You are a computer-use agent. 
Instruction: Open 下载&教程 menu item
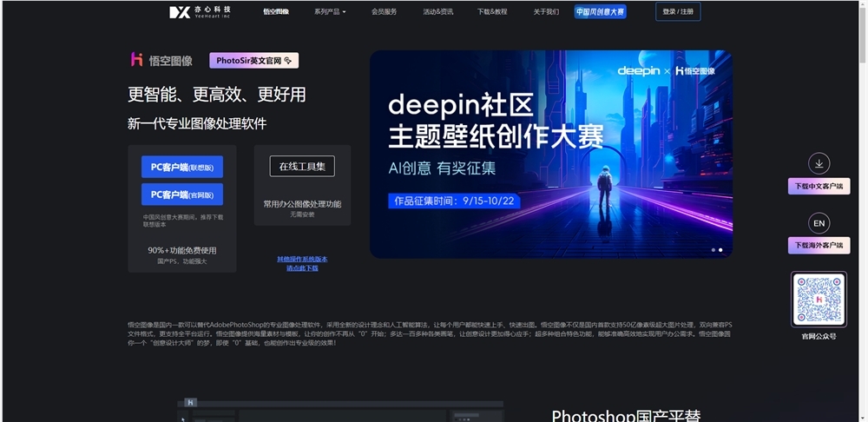pos(492,11)
